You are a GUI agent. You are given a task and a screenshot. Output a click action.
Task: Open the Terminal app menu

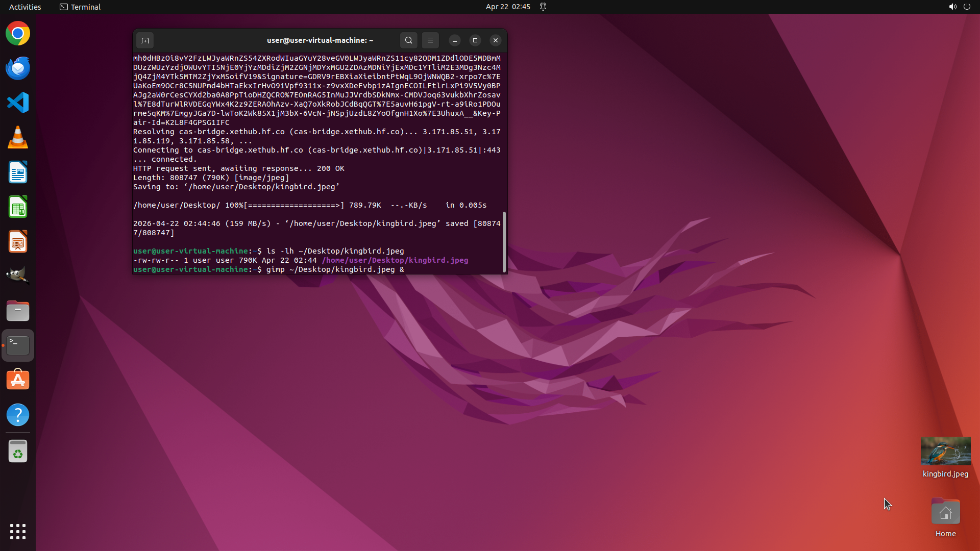click(80, 7)
